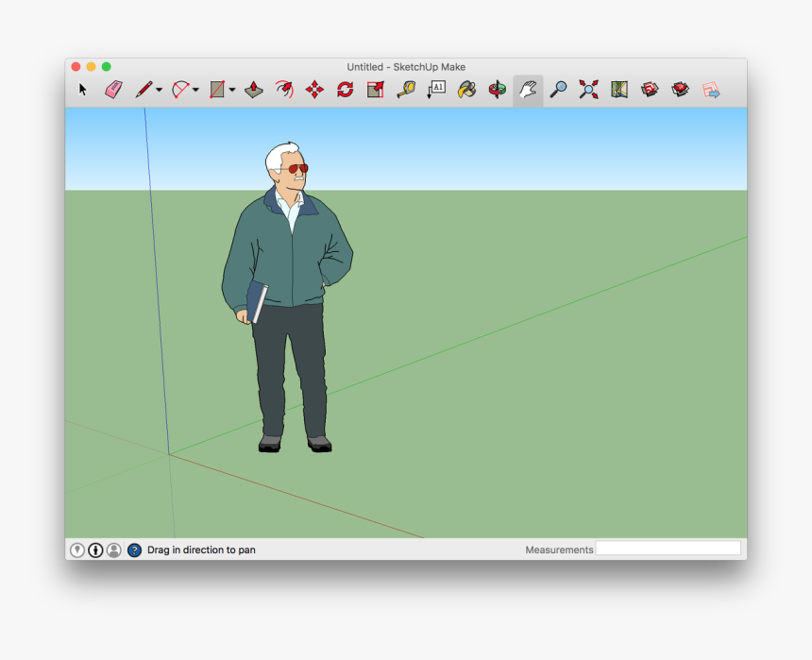Minimize the window with yellow button
Viewport: 812px width, 660px height.
click(x=92, y=67)
